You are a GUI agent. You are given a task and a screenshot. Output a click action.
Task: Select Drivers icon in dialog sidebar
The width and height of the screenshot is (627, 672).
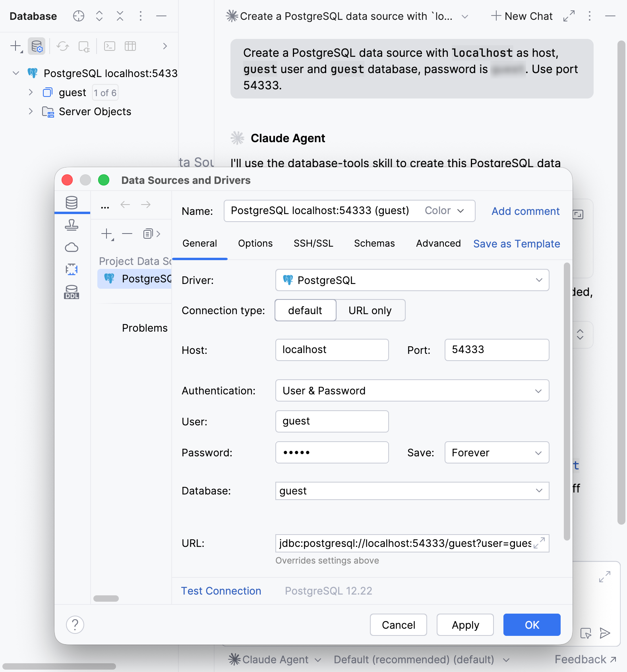click(x=72, y=225)
